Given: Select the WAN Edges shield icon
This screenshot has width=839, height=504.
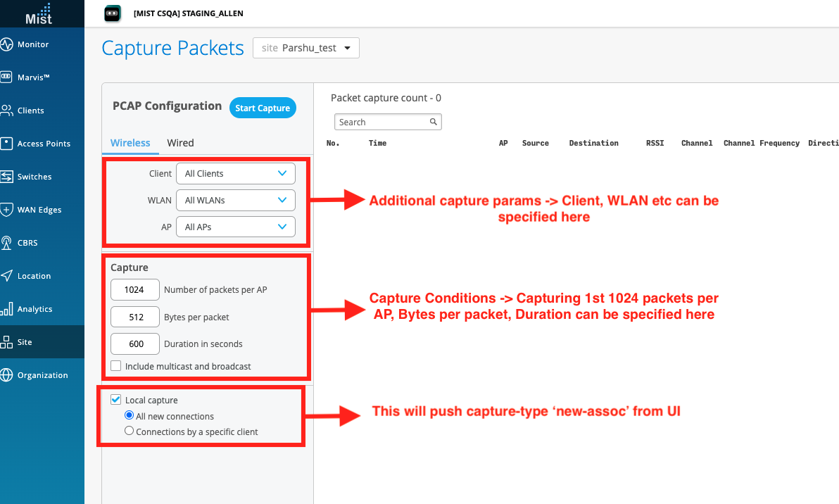Looking at the screenshot, I should click(x=7, y=210).
